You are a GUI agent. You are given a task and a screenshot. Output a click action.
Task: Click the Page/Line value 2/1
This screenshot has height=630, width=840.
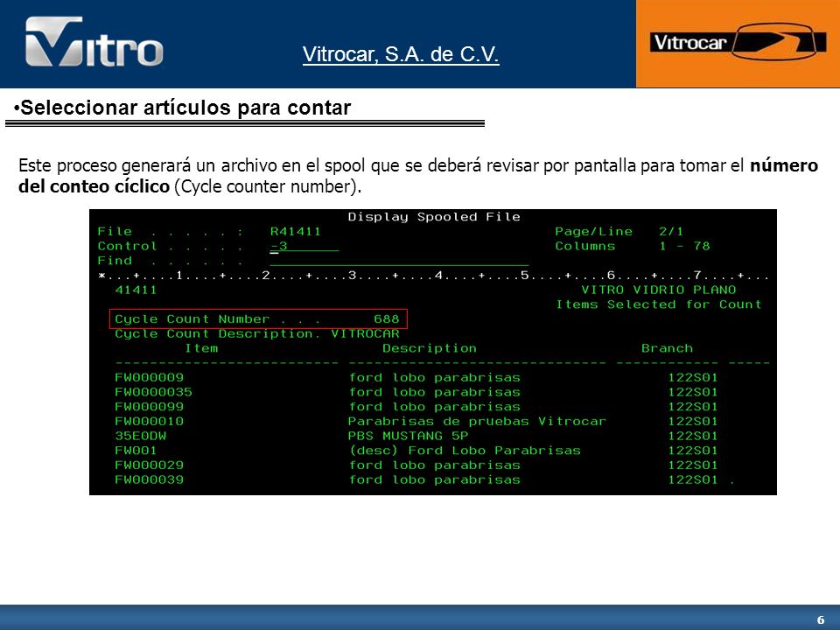coord(671,231)
